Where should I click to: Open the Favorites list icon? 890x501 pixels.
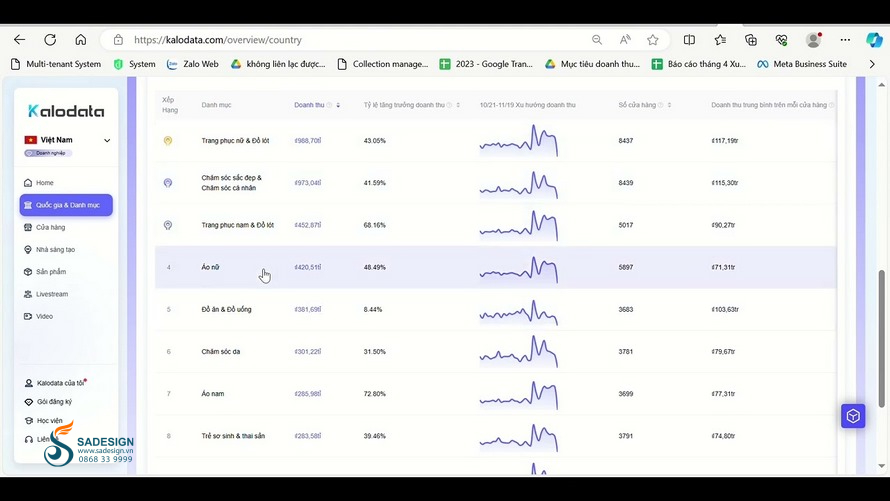tap(720, 40)
